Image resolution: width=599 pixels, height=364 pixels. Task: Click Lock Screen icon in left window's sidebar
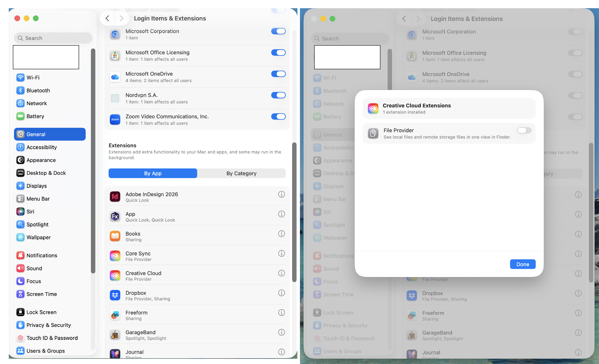pyautogui.click(x=20, y=312)
